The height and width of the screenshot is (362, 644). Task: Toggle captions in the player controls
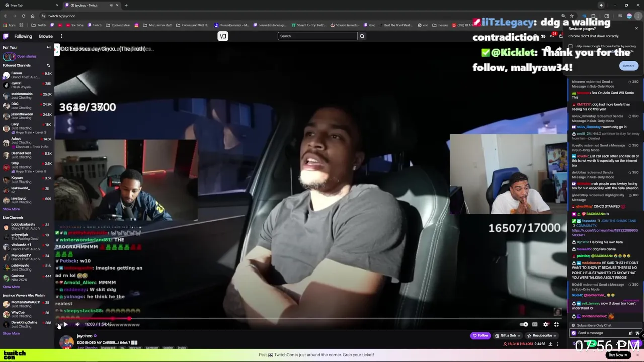pos(535,324)
